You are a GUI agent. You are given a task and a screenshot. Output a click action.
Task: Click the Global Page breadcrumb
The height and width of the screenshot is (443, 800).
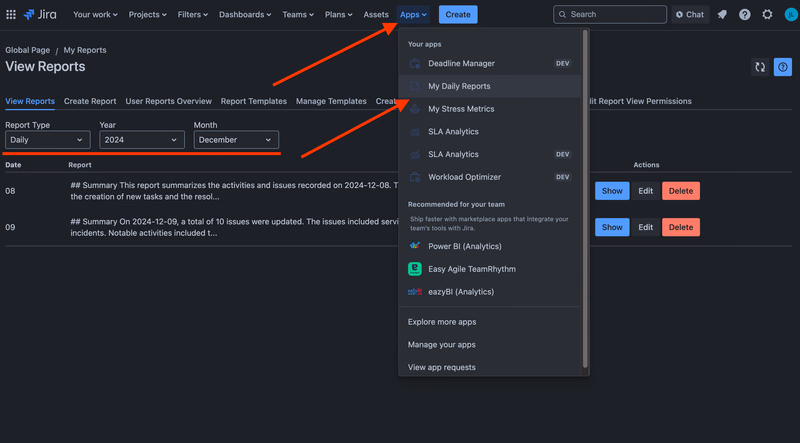coord(28,50)
